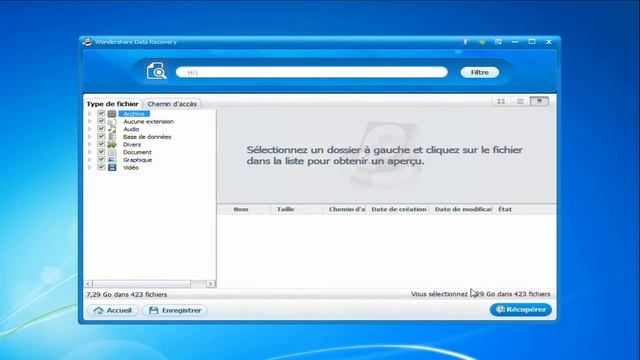Click the tree horizontal scrollbar thumb
Image resolution: width=640 pixels, height=360 pixels.
[x=141, y=284]
